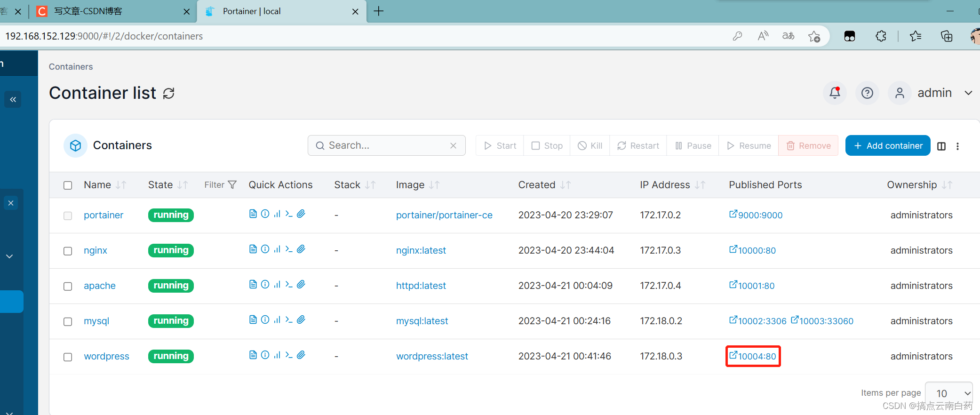Open stats icon for portainer container
The image size is (980, 415).
(277, 214)
